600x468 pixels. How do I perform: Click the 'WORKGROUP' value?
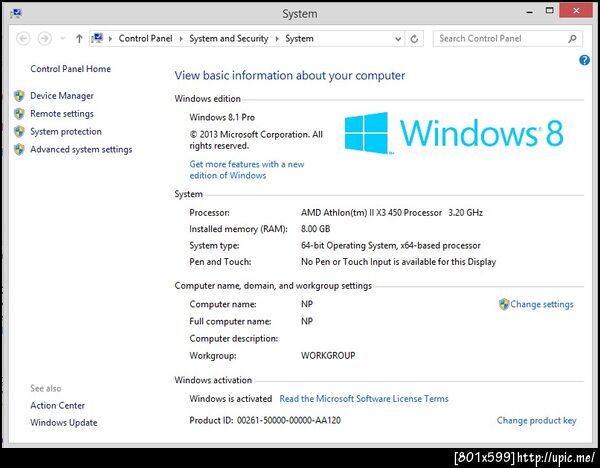click(x=328, y=356)
